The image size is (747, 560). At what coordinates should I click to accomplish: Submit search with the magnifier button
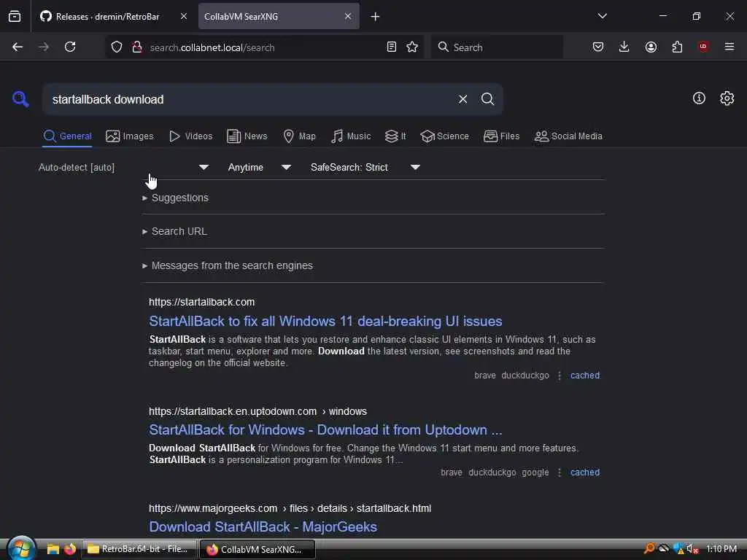487,99
